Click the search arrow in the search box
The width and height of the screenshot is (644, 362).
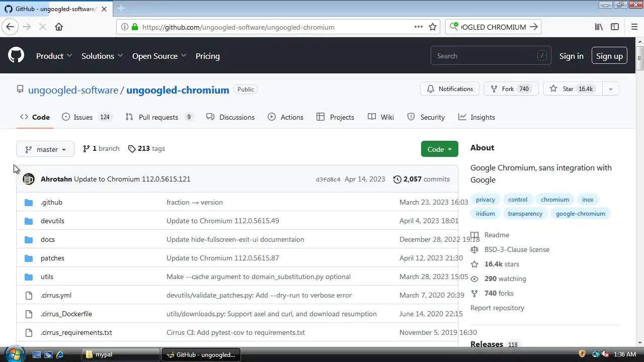point(534,27)
